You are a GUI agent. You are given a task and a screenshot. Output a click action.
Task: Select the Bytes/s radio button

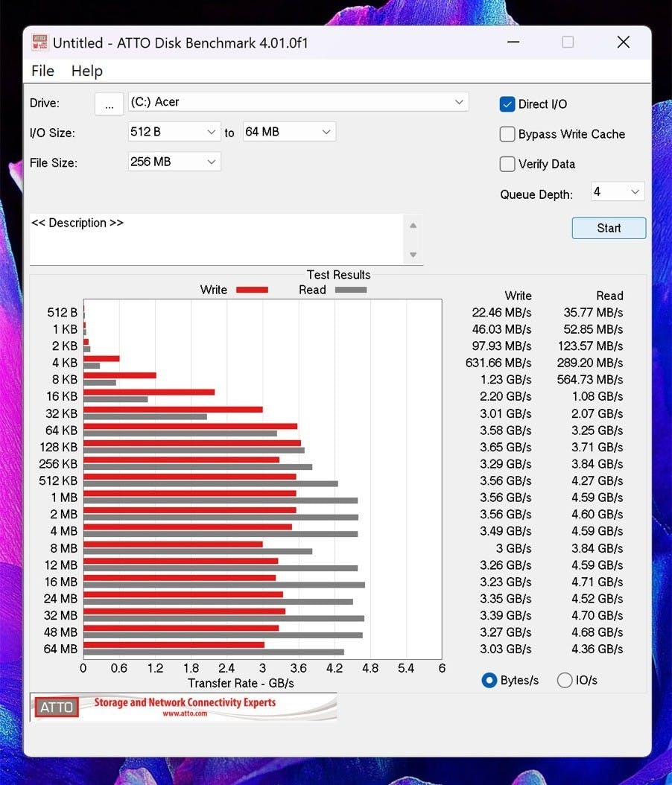(x=489, y=681)
